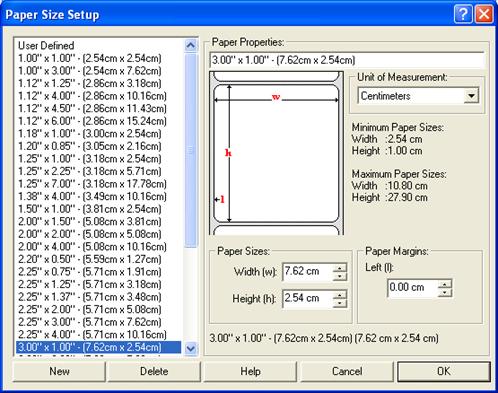Decrease Width (w) with down spinner arrow

pyautogui.click(x=340, y=276)
